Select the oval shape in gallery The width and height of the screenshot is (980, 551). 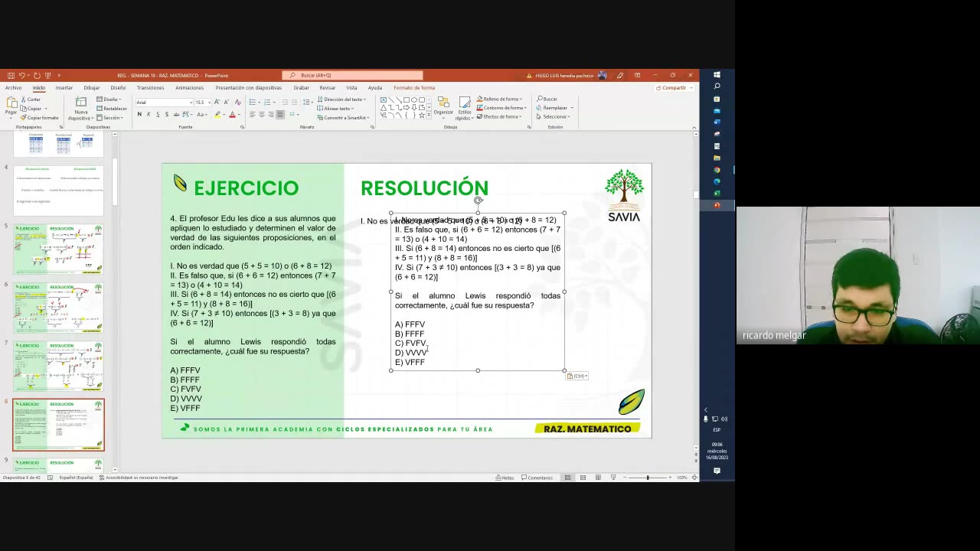pyautogui.click(x=413, y=99)
